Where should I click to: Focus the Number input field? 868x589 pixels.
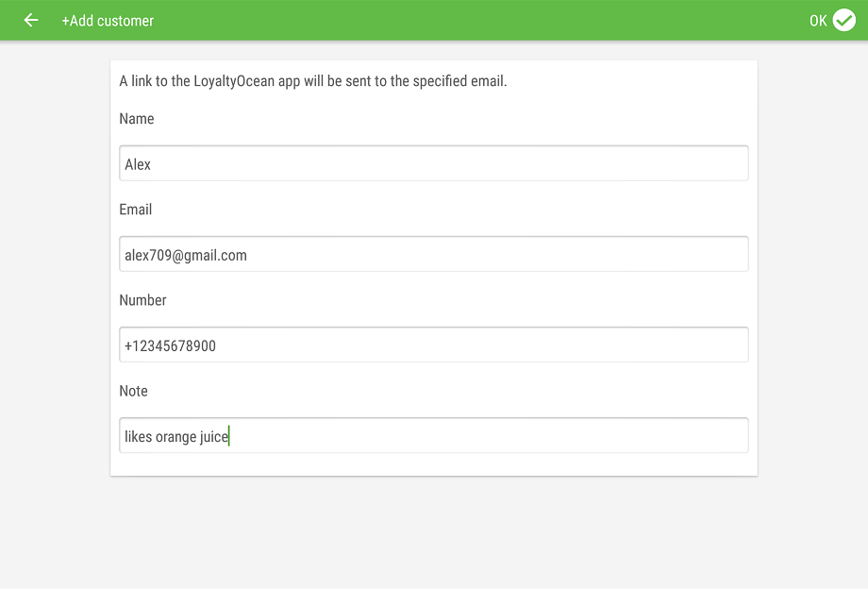(434, 345)
